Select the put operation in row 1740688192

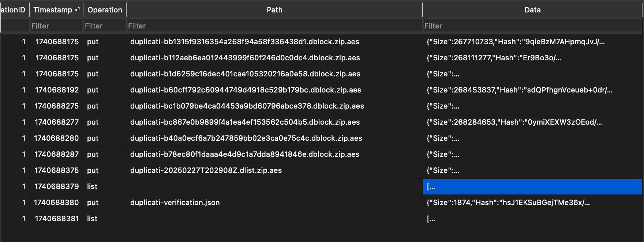tap(93, 90)
